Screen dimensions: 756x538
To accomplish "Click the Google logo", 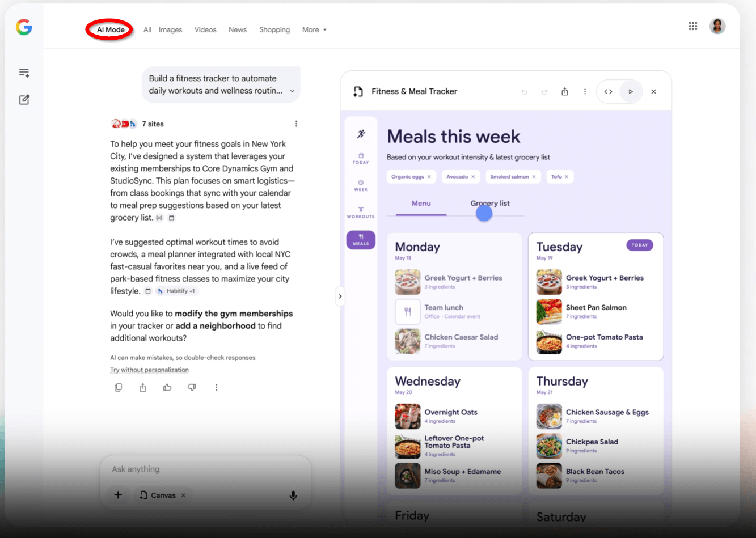I will point(24,27).
